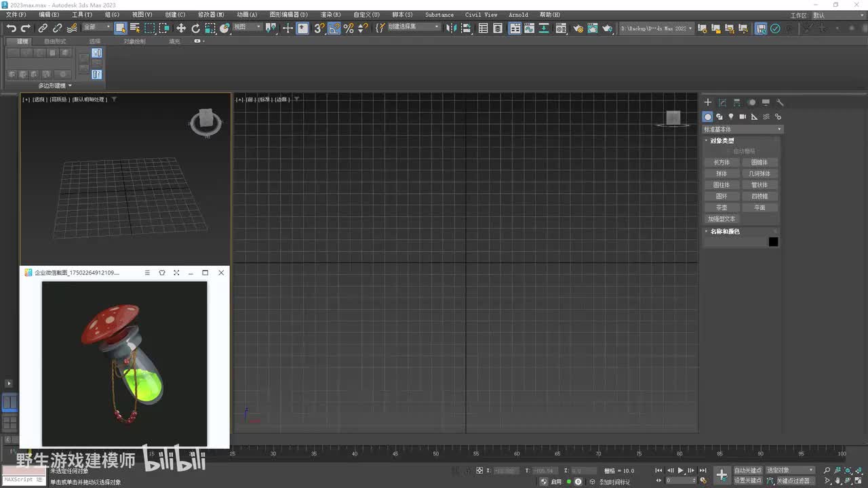Click the Play Animation button

(681, 470)
